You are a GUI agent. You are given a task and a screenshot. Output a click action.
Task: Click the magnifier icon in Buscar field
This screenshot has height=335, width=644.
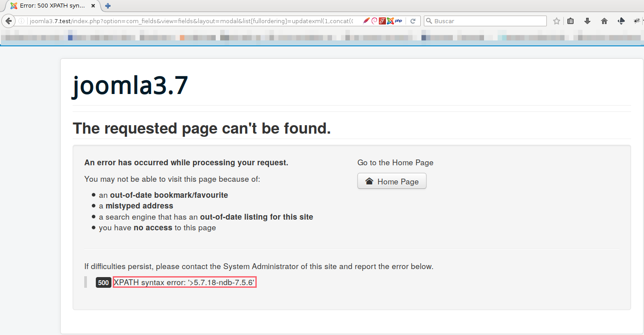tap(429, 21)
